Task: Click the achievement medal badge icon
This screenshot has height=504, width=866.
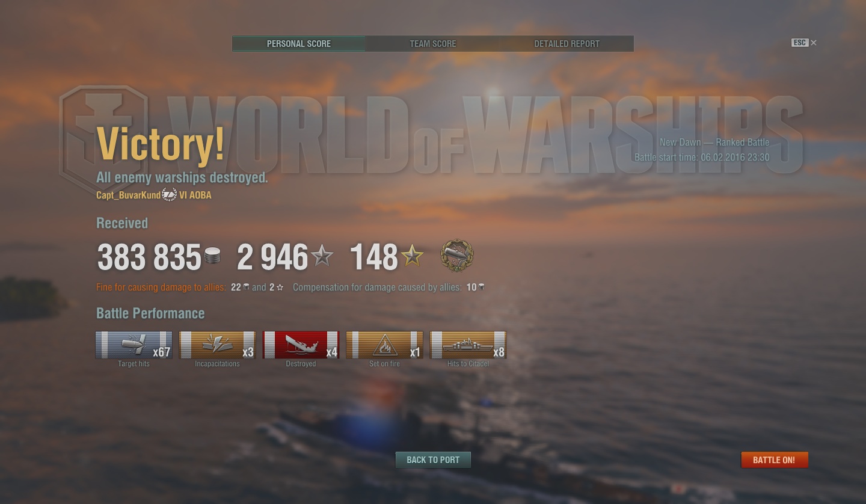Action: pyautogui.click(x=457, y=256)
